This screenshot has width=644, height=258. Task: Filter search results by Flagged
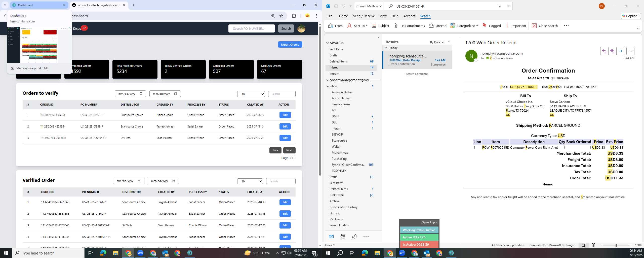tap(492, 26)
